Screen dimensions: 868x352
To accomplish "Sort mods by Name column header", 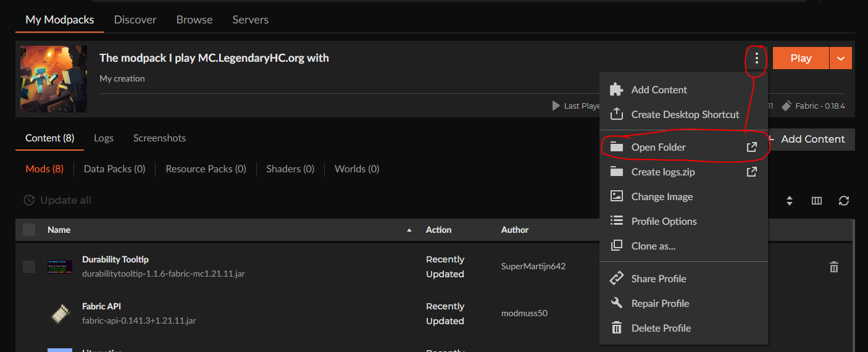I will pyautogui.click(x=59, y=230).
